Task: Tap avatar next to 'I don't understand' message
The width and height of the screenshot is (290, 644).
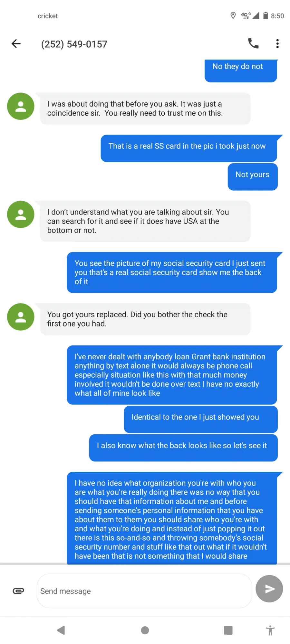Action: click(x=21, y=214)
